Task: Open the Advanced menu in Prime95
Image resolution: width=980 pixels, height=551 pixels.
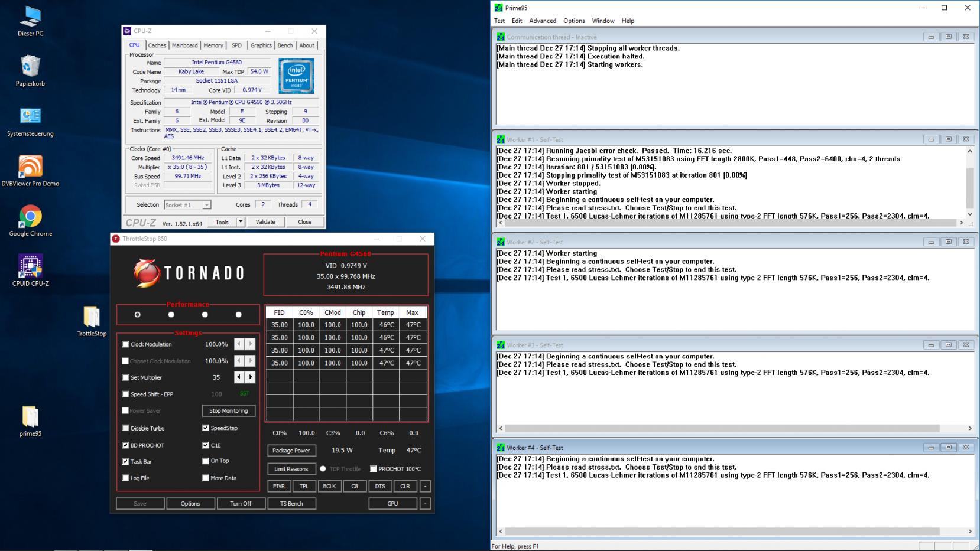Action: pos(542,21)
